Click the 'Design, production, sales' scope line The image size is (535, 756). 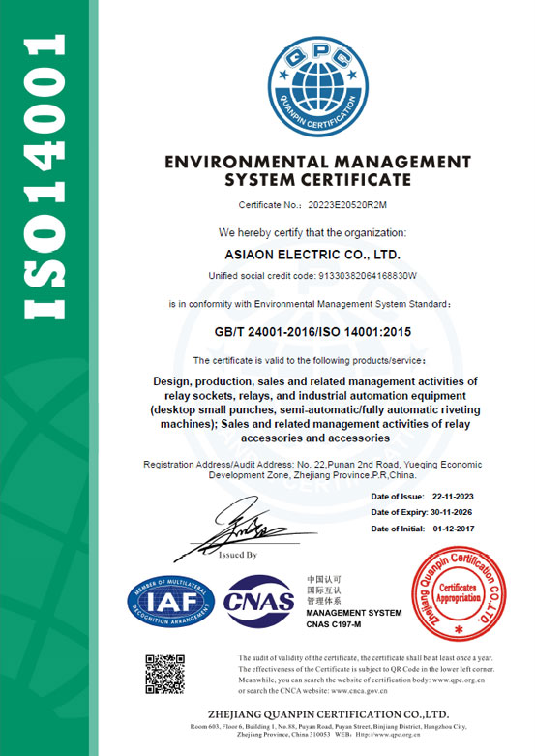click(x=315, y=381)
